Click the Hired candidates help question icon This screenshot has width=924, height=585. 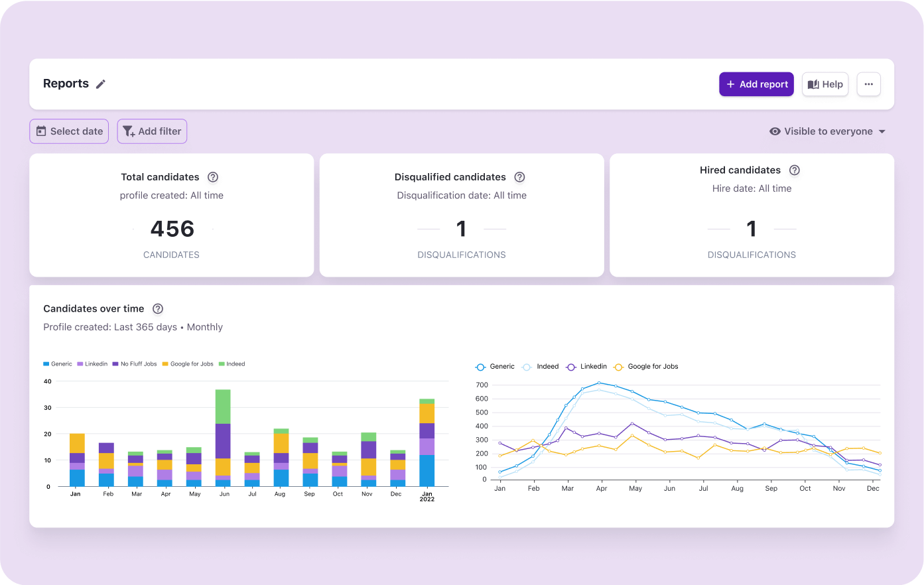tap(795, 170)
